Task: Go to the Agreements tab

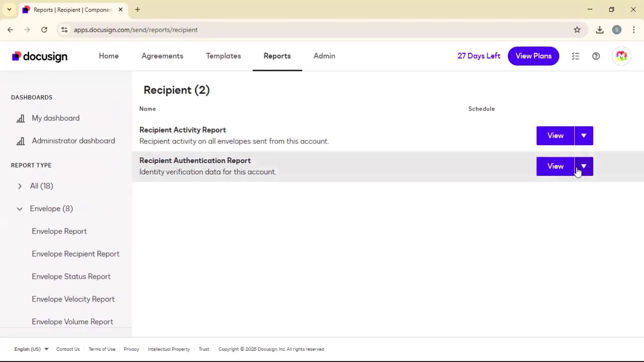Action: [162, 56]
